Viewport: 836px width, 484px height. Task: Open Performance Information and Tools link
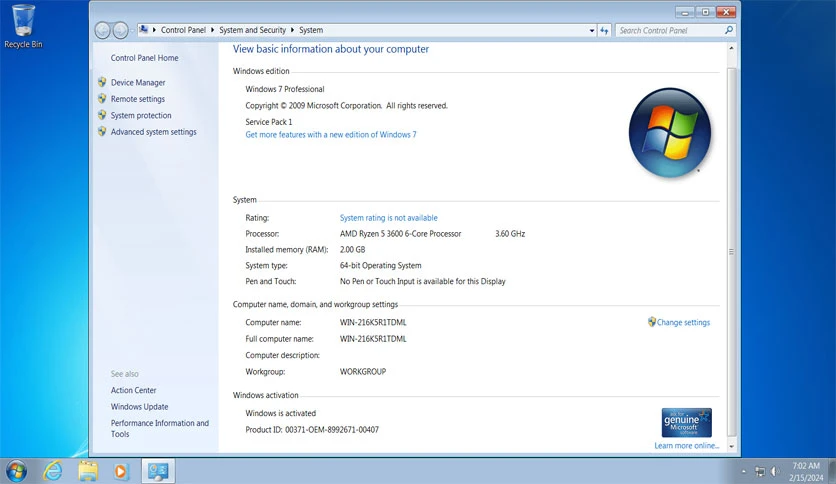[x=159, y=429]
